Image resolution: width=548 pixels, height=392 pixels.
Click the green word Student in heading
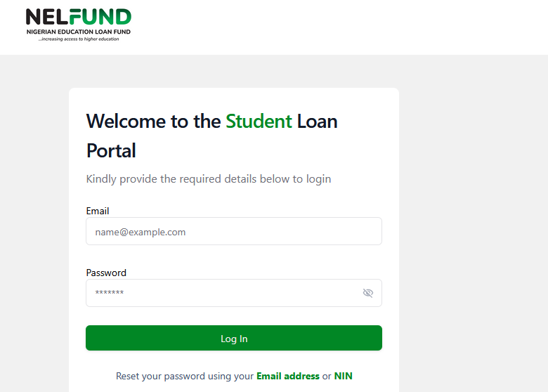pyautogui.click(x=258, y=122)
